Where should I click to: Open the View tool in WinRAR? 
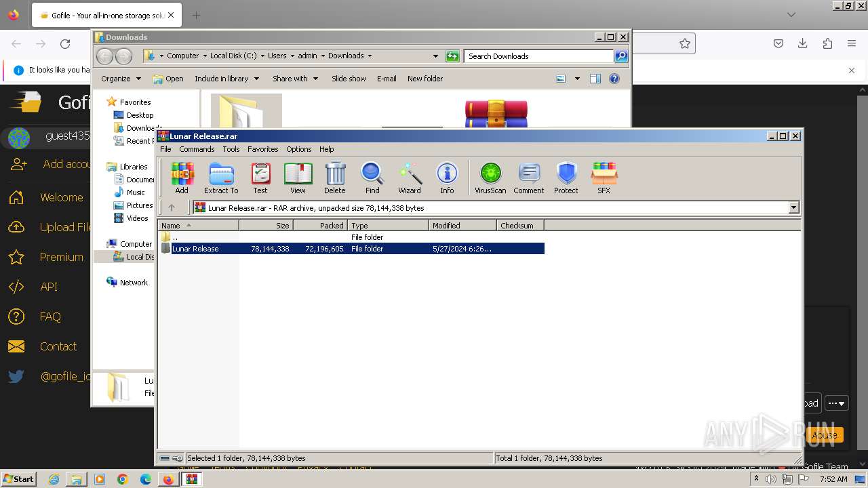coord(298,178)
